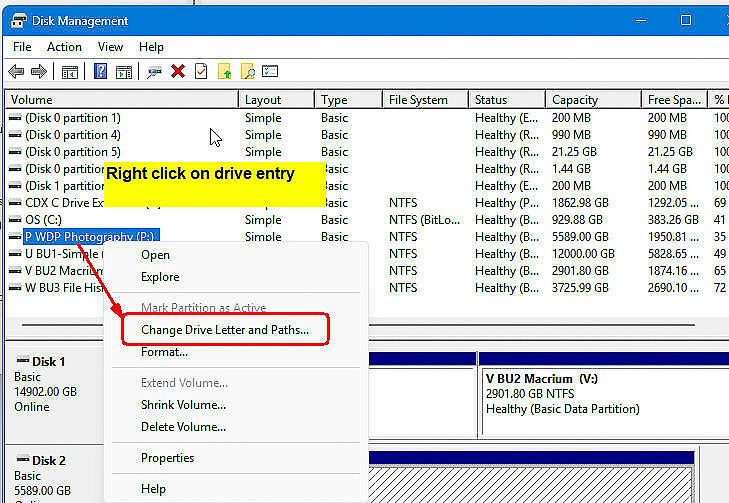Sort by the Status column header
Screen dimensions: 729x503
click(506, 99)
